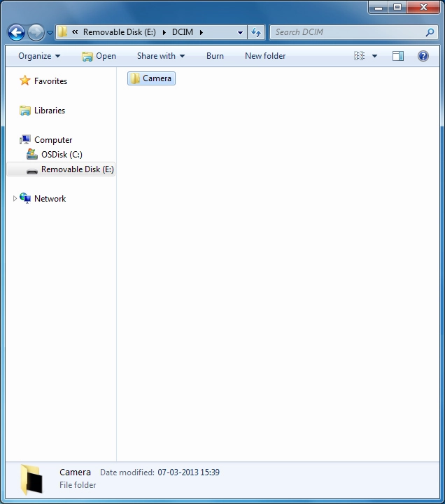445x504 pixels.
Task: Click the Burn toolbar button
Action: pyautogui.click(x=215, y=56)
